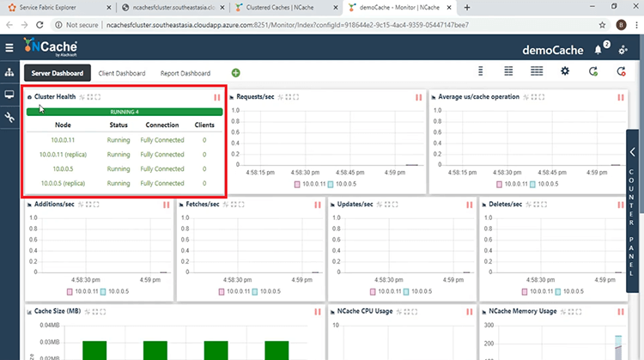This screenshot has height=360, width=644.
Task: Open a new browser tab
Action: click(467, 8)
